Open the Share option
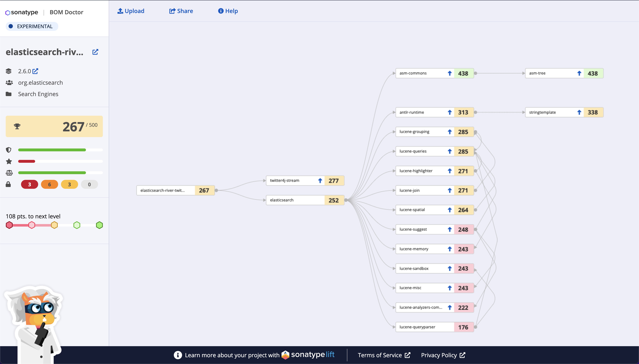Screen dimensions: 639x364 181,11
